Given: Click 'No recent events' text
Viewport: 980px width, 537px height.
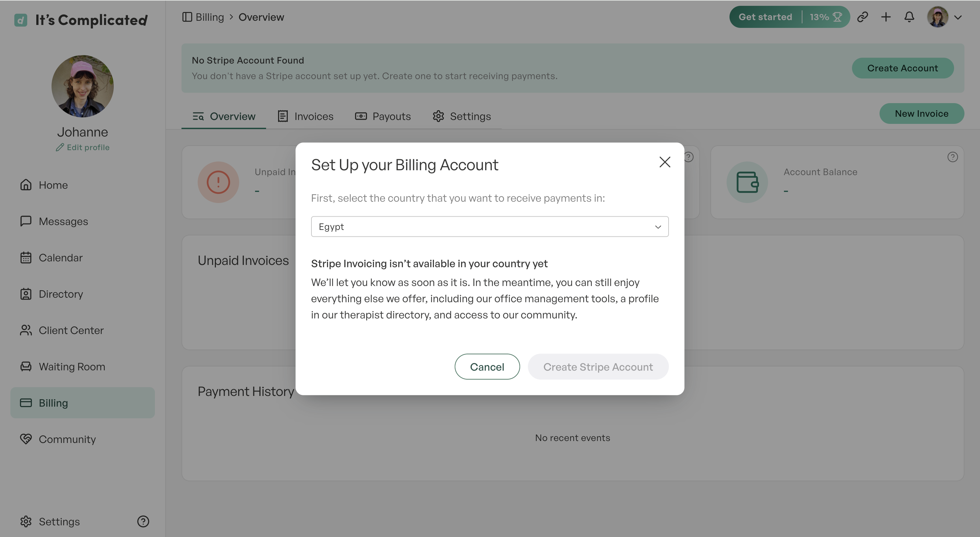Looking at the screenshot, I should coord(573,438).
